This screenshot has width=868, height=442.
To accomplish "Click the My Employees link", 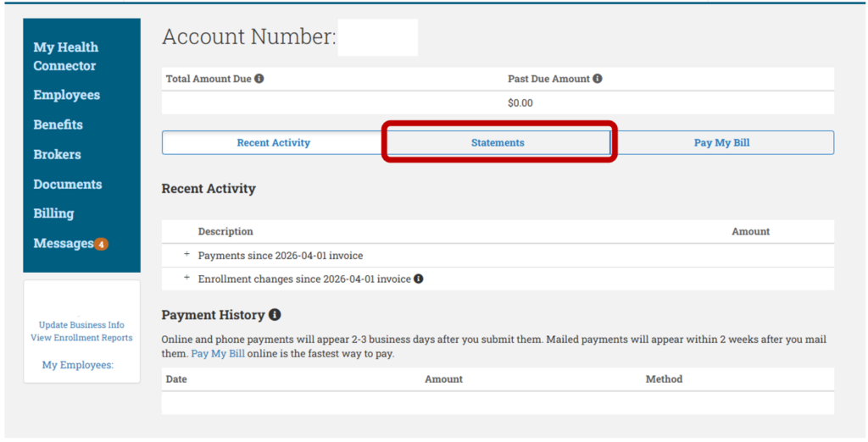I will click(x=78, y=365).
